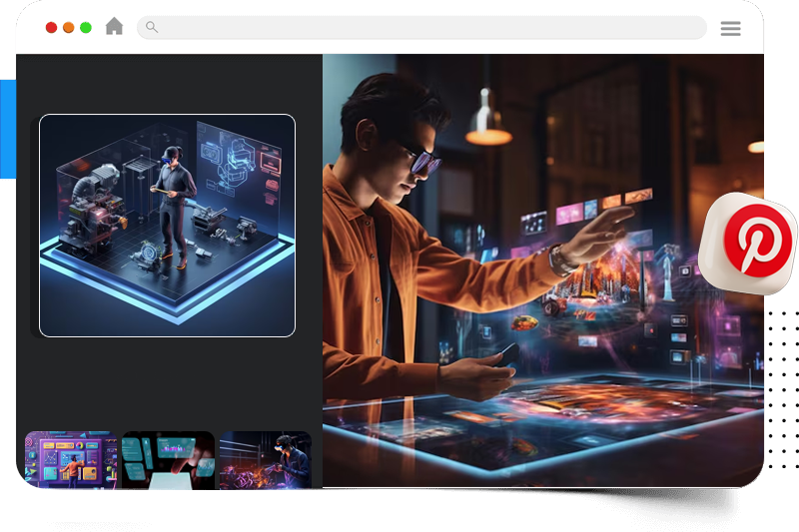
Task: Pick the VR headset man thumbnail
Action: click(x=266, y=466)
